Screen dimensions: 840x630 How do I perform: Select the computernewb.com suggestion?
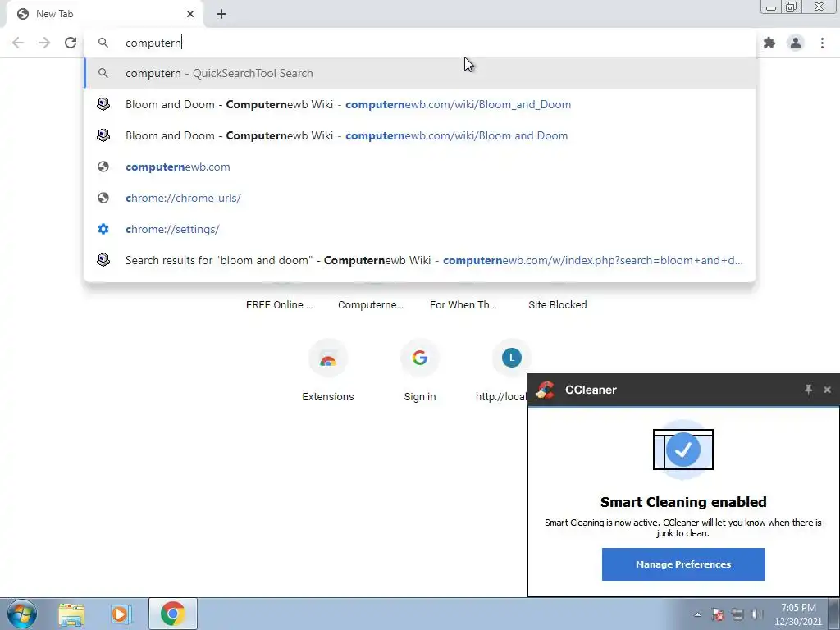pos(420,167)
